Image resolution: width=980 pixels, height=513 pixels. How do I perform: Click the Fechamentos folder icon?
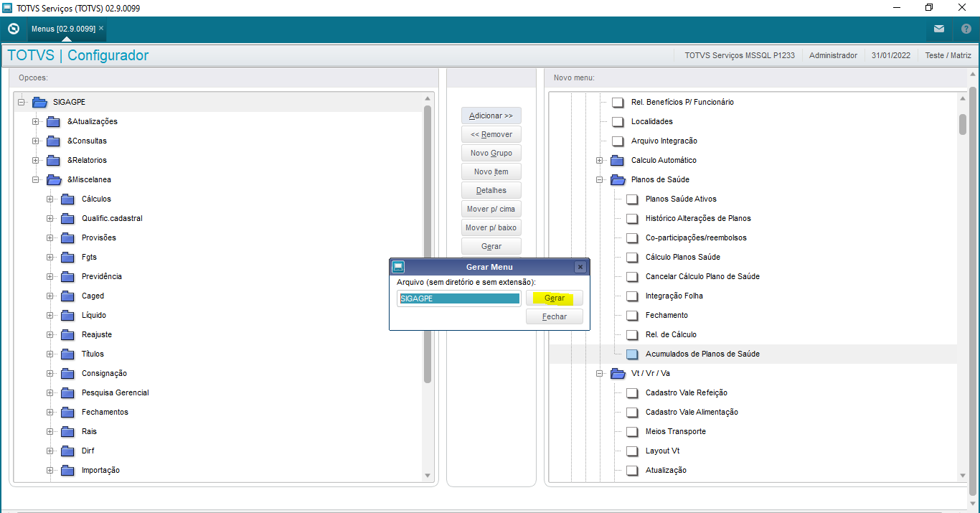click(68, 412)
